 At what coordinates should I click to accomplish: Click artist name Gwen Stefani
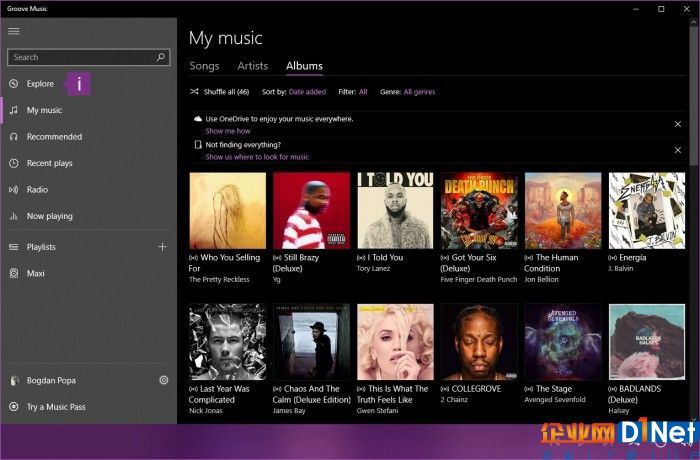(377, 410)
